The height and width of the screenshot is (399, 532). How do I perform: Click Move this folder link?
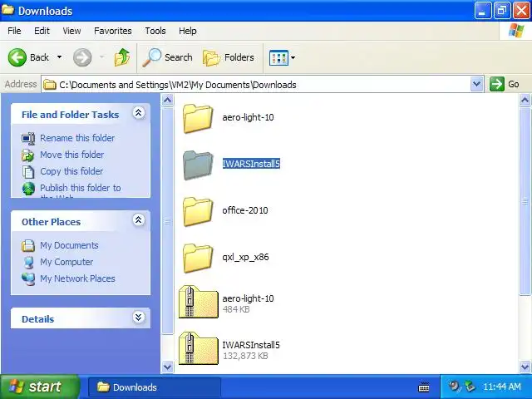pyautogui.click(x=72, y=155)
